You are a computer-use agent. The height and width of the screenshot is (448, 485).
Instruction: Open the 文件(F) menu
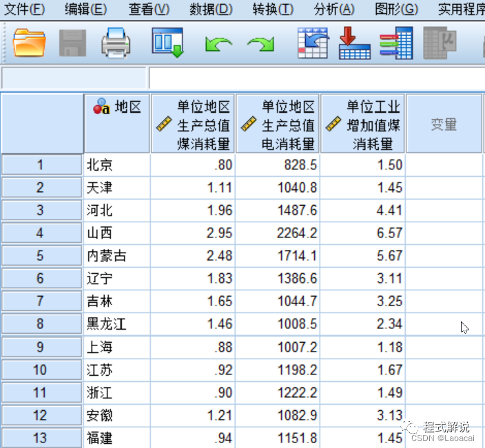(24, 9)
